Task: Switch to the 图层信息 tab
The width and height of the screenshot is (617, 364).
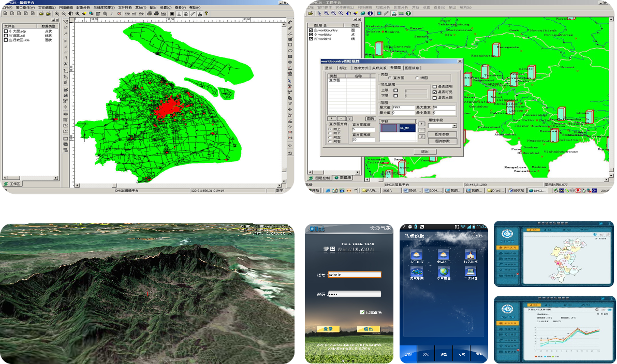Action: tap(412, 68)
